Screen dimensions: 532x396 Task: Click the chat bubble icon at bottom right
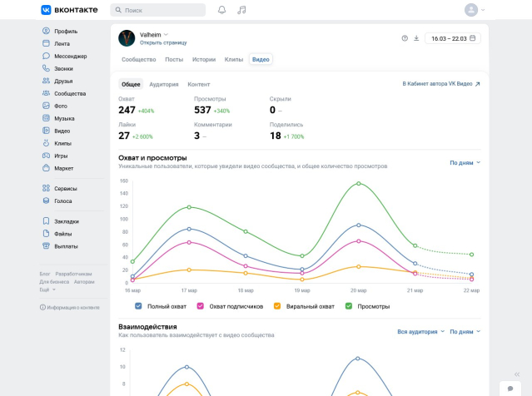[510, 389]
